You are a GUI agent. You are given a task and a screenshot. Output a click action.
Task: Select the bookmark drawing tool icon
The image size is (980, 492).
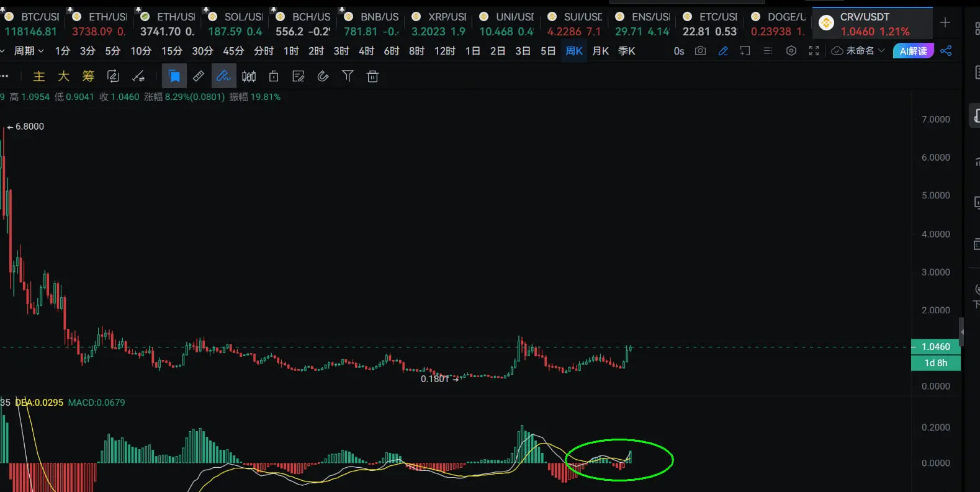pos(174,76)
